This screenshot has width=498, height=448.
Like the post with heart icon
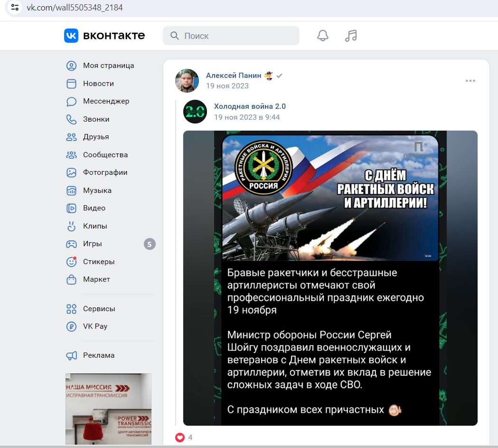click(x=180, y=438)
